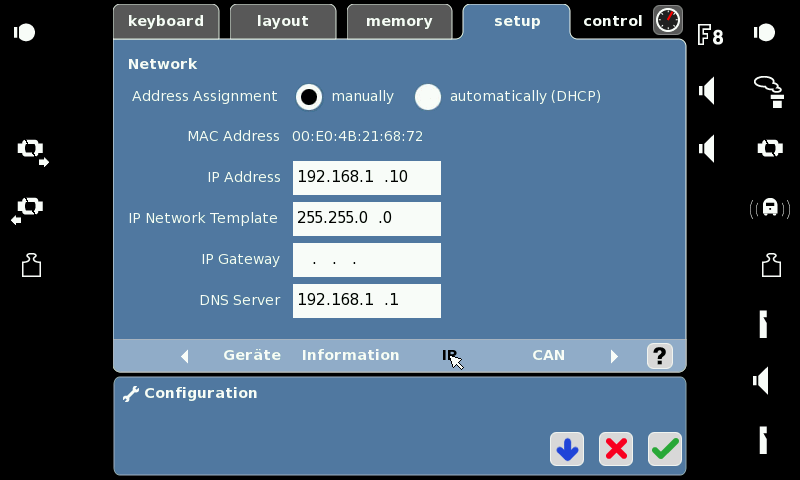Click the Network section heading

pos(162,64)
